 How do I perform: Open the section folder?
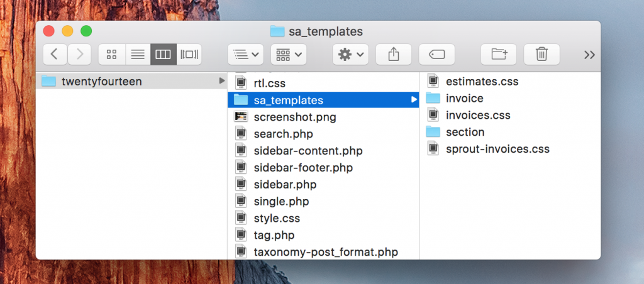[x=509, y=132]
